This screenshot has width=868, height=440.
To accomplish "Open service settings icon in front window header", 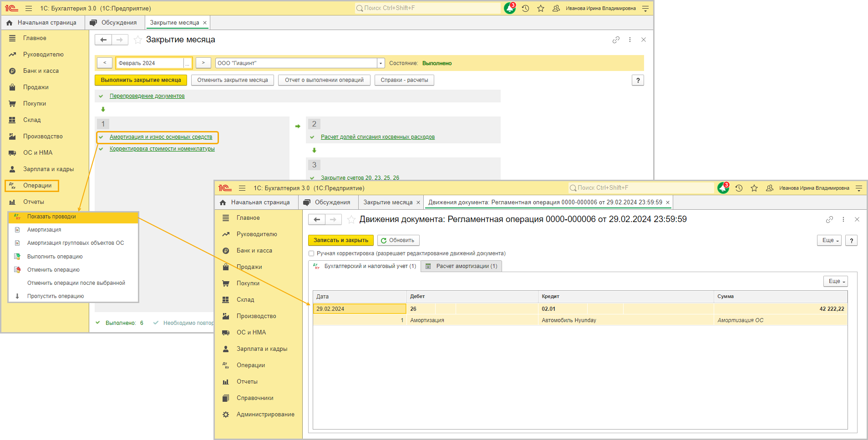I will (x=859, y=188).
